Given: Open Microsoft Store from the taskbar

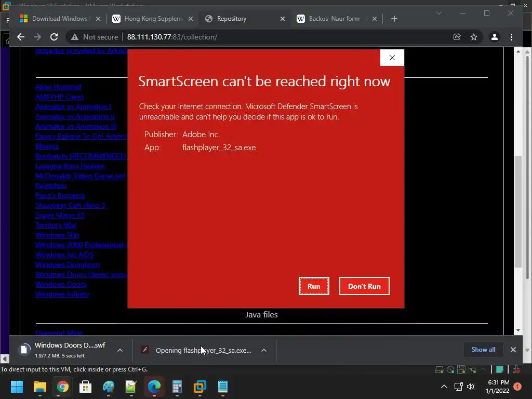Looking at the screenshot, I should pyautogui.click(x=85, y=387).
